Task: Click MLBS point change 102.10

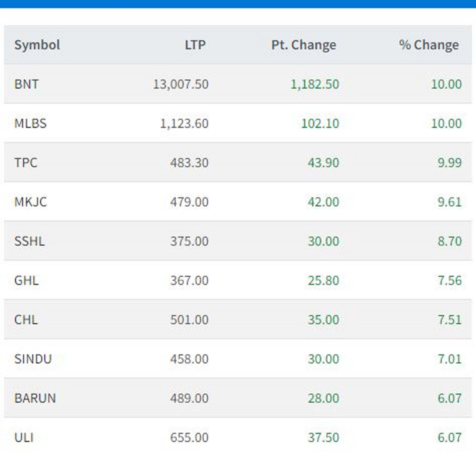Action: [x=320, y=123]
